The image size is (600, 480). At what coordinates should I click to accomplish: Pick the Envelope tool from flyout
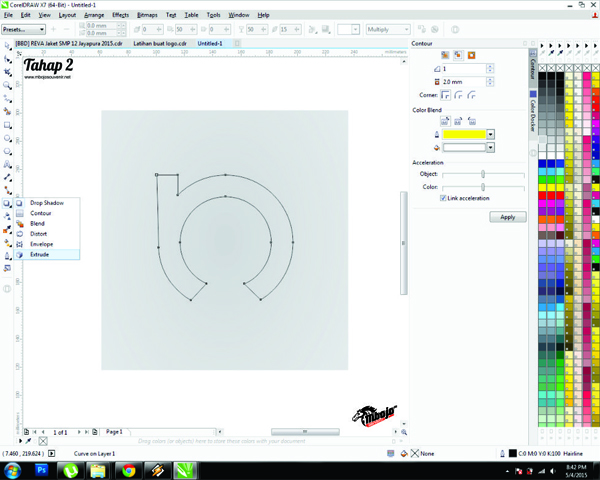[x=41, y=244]
